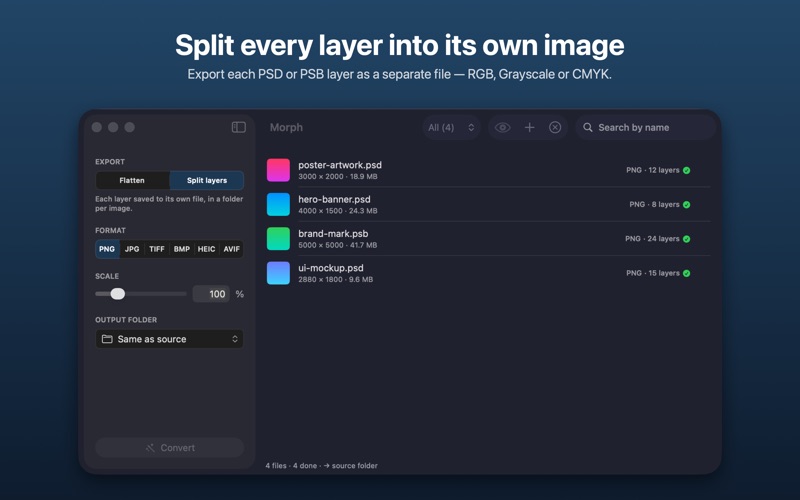Image resolution: width=800 pixels, height=500 pixels.
Task: Click '2880 × 1800 · 9.6 MB' details
Action: click(x=336, y=280)
